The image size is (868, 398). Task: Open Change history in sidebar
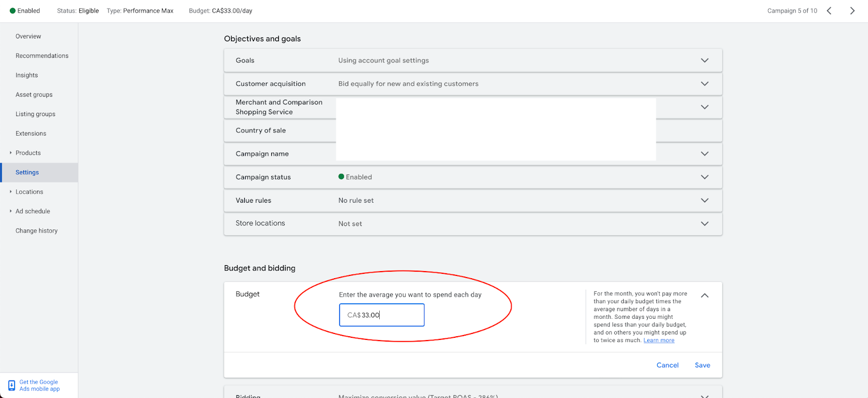[x=36, y=231]
